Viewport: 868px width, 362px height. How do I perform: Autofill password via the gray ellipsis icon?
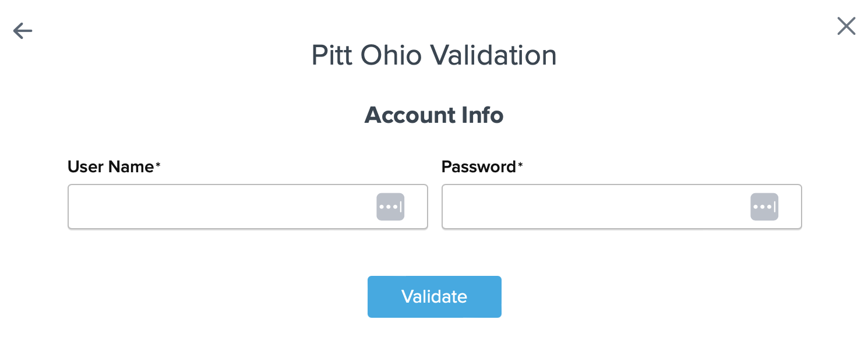764,207
